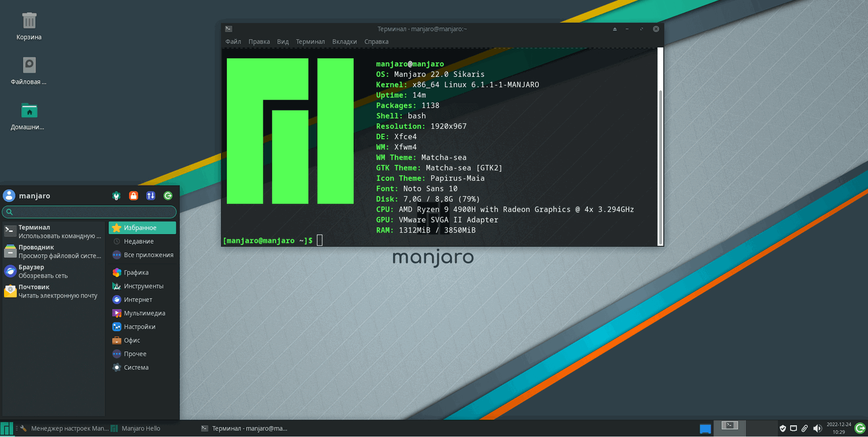
Task: Select the Избранное category
Action: coord(142,228)
